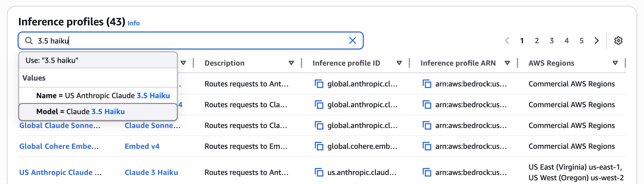Click the search magnifier icon
This screenshot has width=644, height=184.
pos(29,41)
